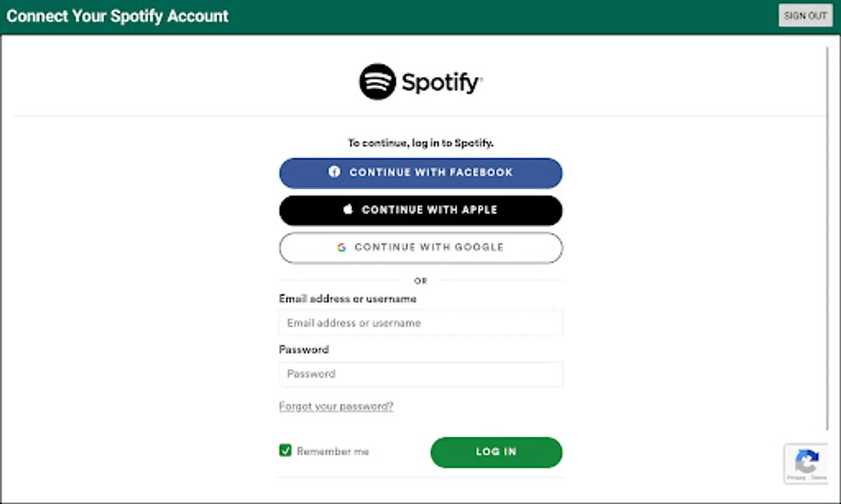Click the Connect Your Spotify Account header title

pyautogui.click(x=117, y=16)
